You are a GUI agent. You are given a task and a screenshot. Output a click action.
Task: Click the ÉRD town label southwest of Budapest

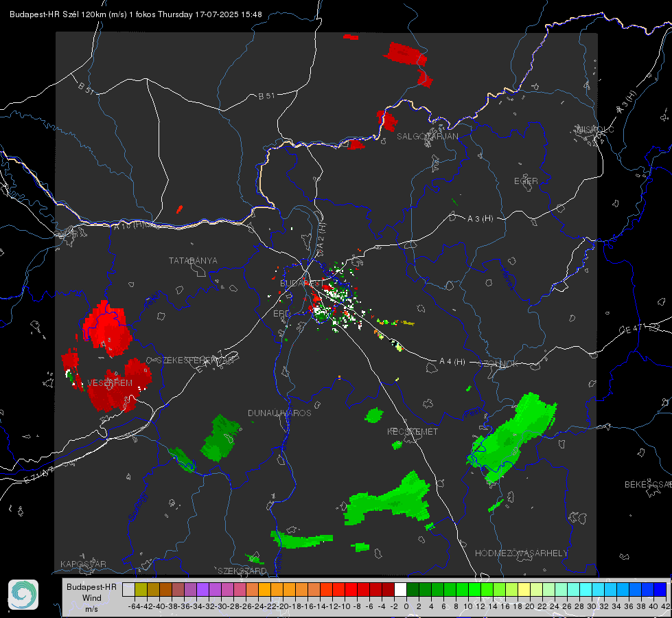(281, 314)
